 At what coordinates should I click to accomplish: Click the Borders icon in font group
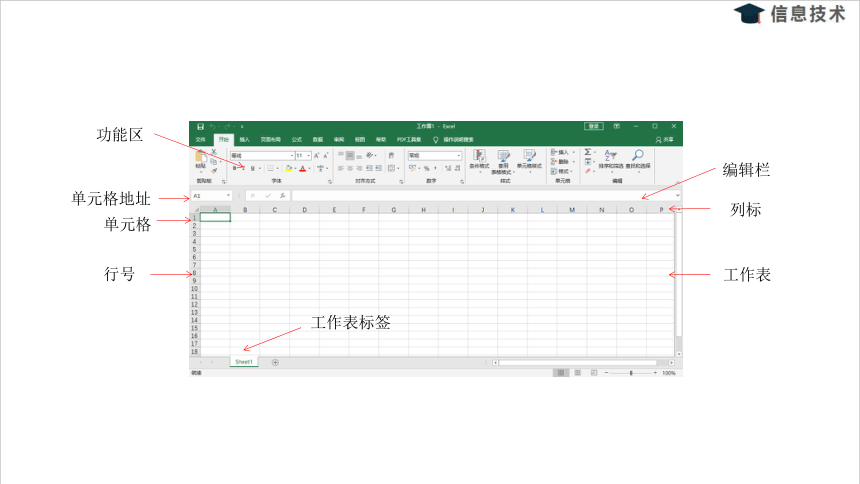(x=270, y=168)
